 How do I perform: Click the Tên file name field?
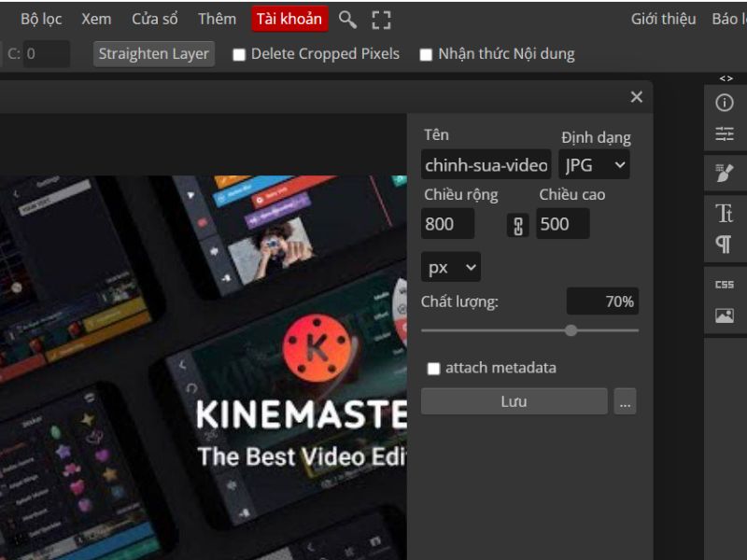coord(486,165)
